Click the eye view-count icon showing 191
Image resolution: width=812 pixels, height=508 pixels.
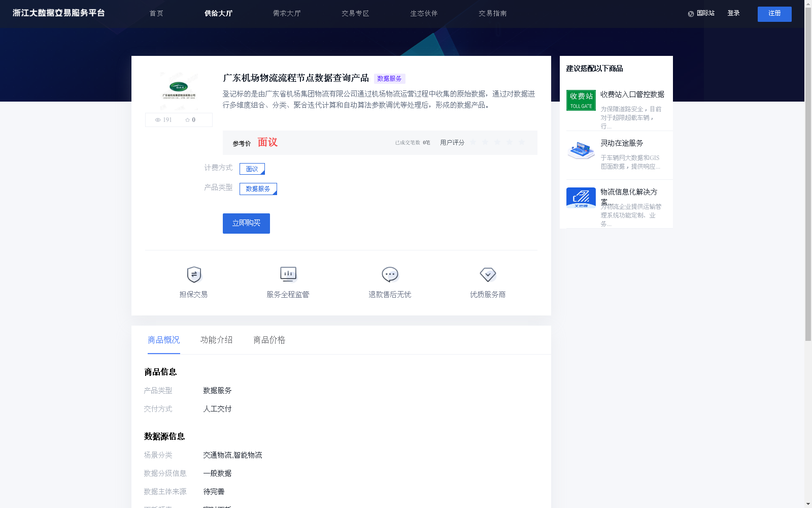click(x=158, y=120)
